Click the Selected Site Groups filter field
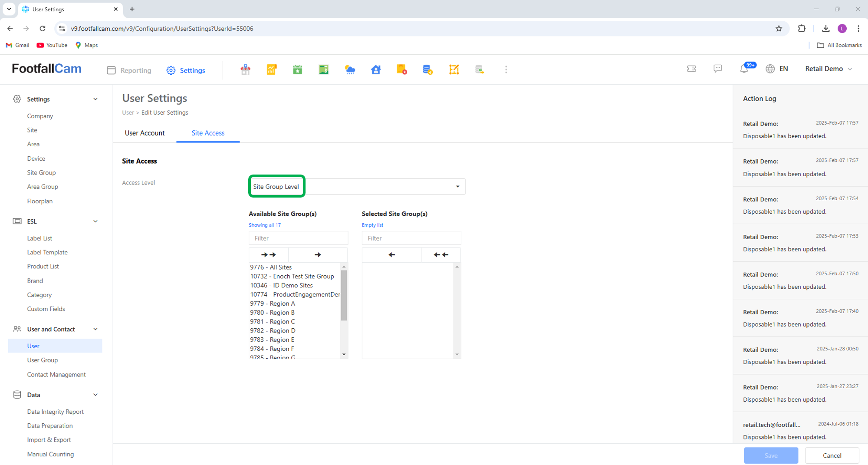The image size is (868, 465). point(411,238)
